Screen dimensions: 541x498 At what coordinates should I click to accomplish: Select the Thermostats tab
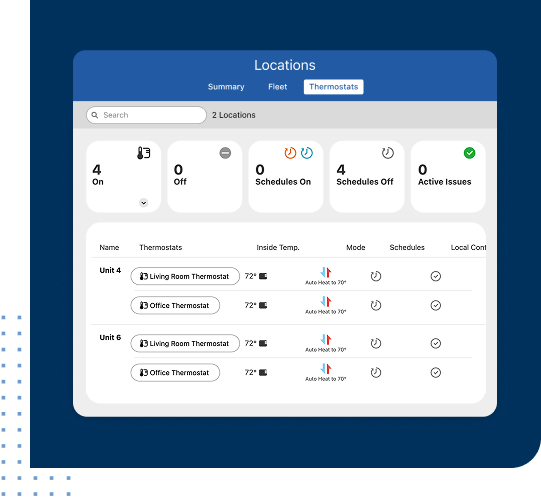(333, 87)
